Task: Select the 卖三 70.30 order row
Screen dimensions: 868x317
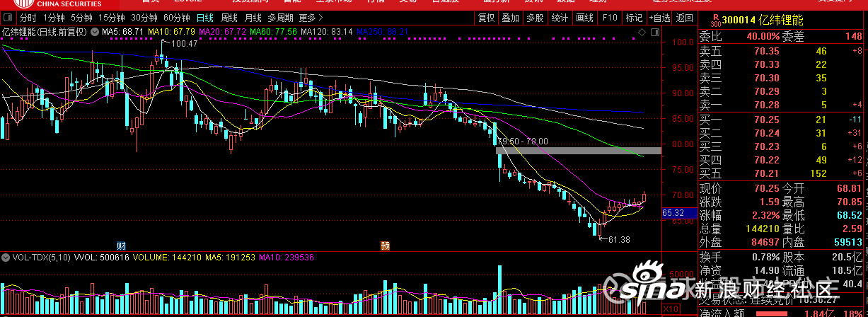Action: (x=782, y=78)
